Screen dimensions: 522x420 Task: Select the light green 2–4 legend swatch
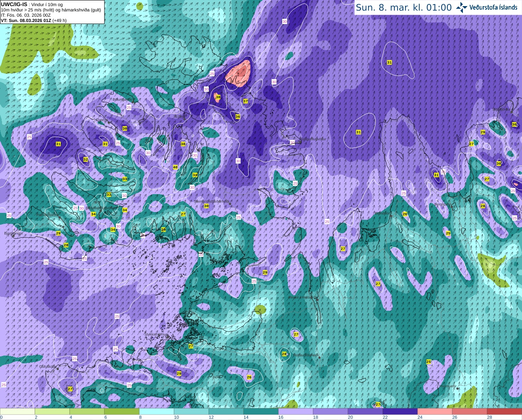[x=52, y=411]
